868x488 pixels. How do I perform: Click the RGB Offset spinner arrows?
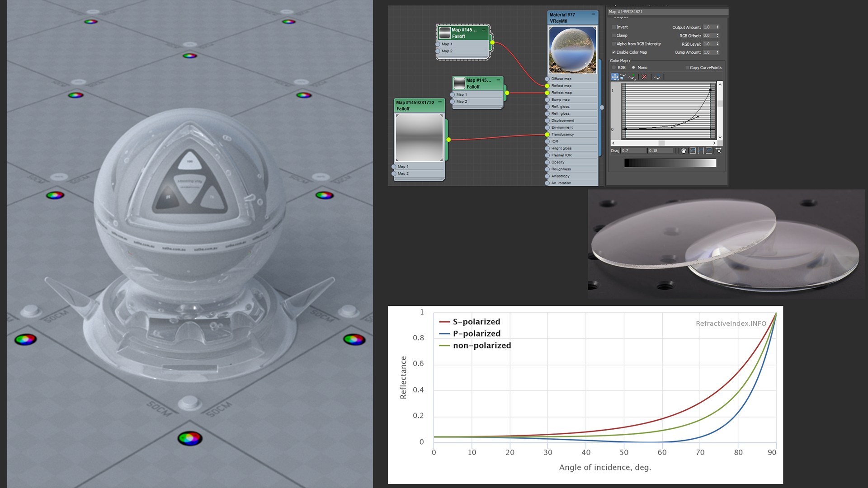click(x=717, y=35)
